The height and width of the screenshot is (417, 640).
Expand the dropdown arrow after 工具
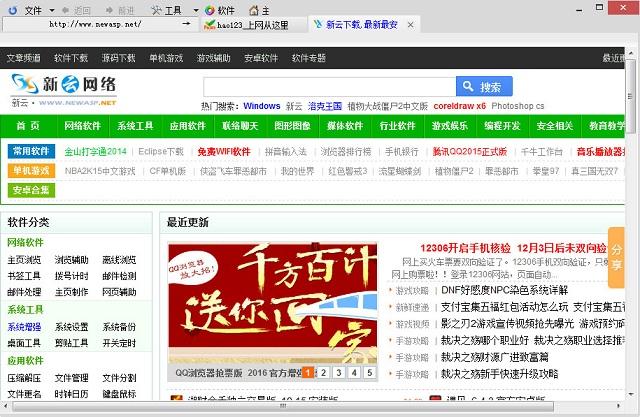(x=196, y=10)
